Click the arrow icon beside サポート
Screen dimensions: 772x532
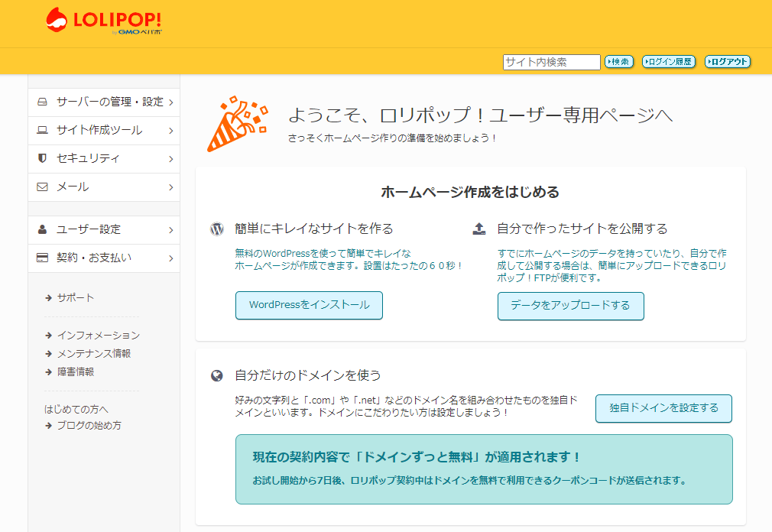pyautogui.click(x=48, y=298)
